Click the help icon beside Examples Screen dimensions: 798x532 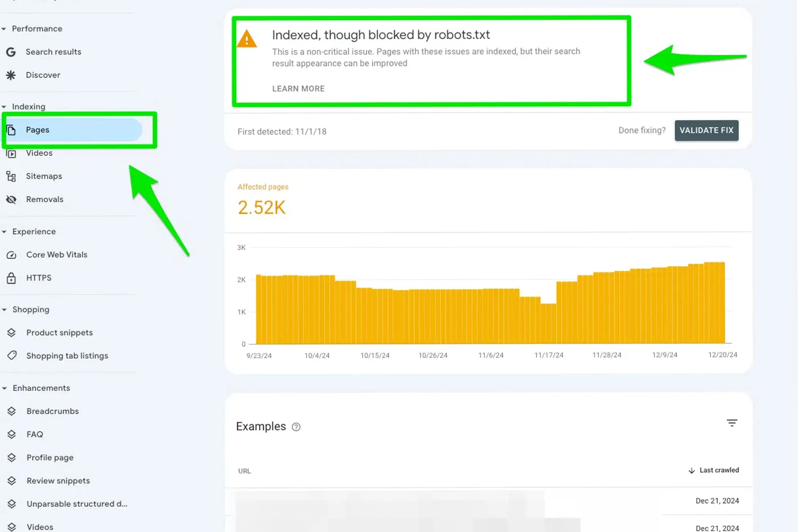click(296, 427)
